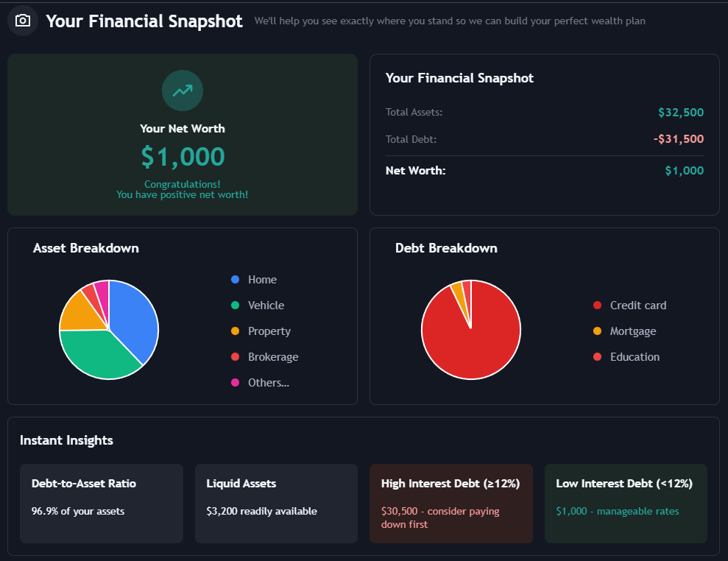Select the blue Home slice of asset pie
Viewport: 728px width, 561px height.
click(x=135, y=317)
